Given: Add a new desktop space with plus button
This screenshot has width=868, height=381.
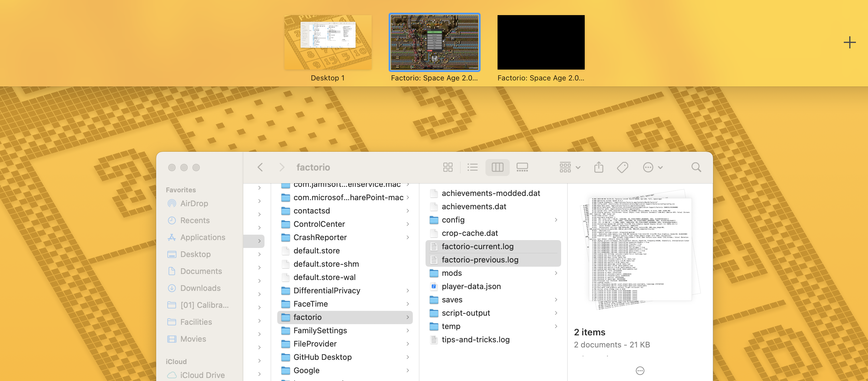Looking at the screenshot, I should pyautogui.click(x=850, y=42).
